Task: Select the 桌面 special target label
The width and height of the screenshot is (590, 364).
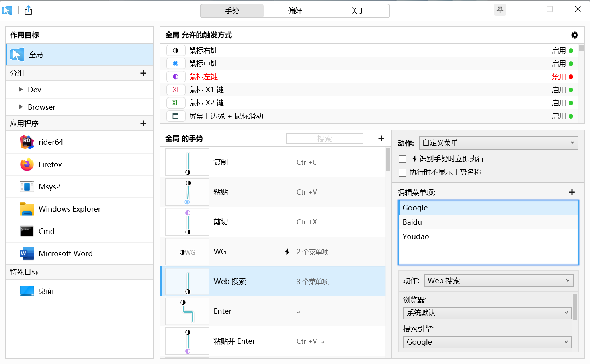Action: pyautogui.click(x=46, y=291)
